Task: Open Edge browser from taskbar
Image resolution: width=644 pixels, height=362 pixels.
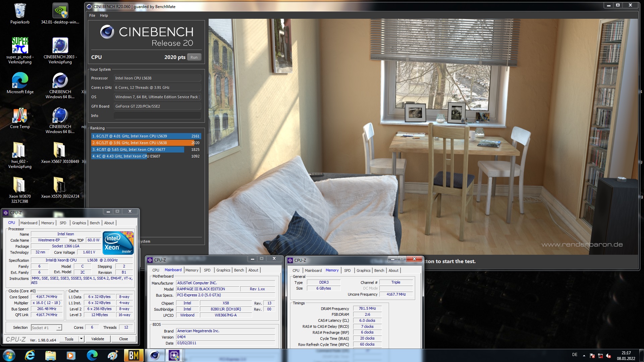Action: [92, 355]
